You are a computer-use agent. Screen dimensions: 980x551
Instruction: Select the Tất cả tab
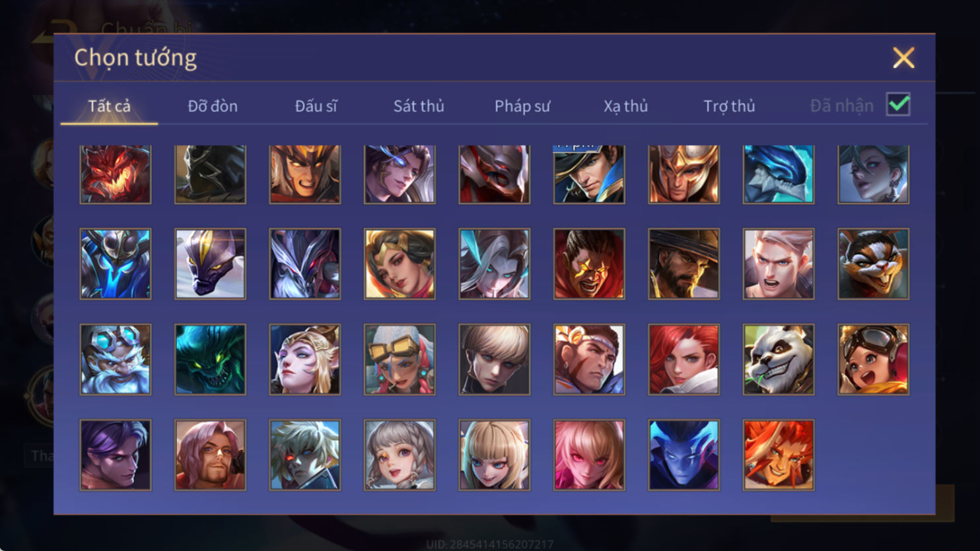pos(109,106)
